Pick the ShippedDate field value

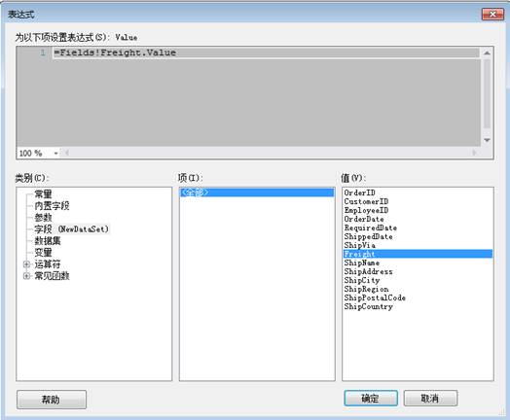coord(368,236)
